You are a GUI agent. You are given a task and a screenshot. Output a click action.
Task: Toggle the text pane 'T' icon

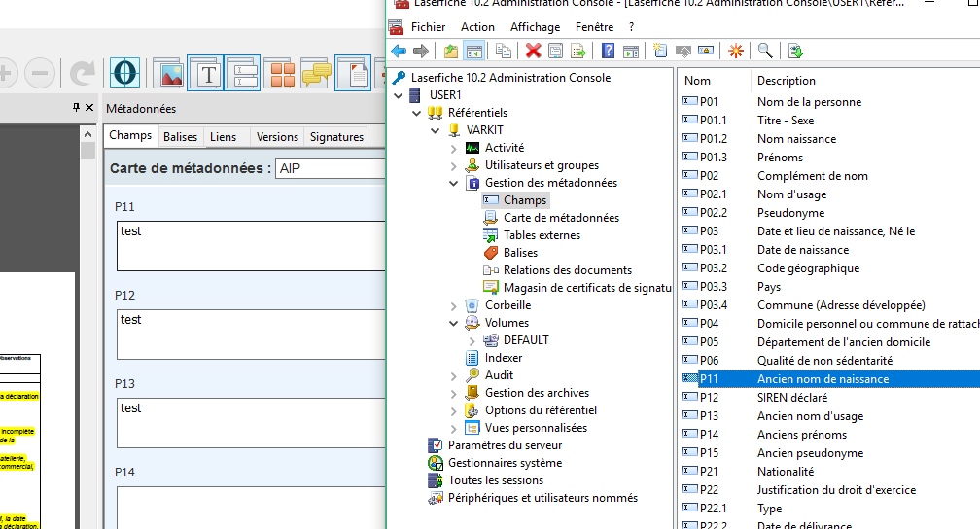point(206,73)
